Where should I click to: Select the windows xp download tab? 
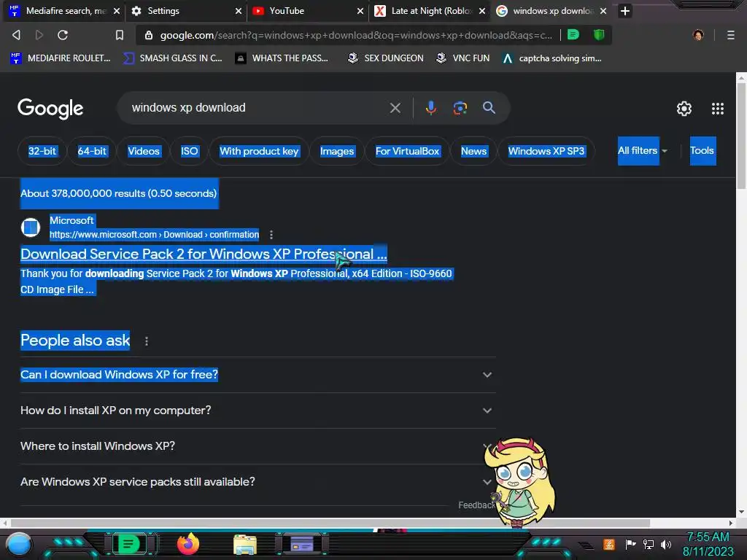click(551, 11)
